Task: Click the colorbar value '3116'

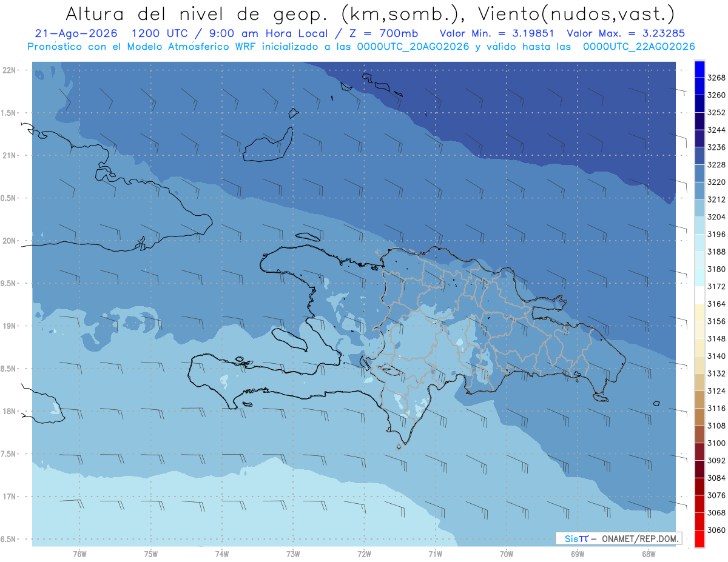Action: pos(716,408)
